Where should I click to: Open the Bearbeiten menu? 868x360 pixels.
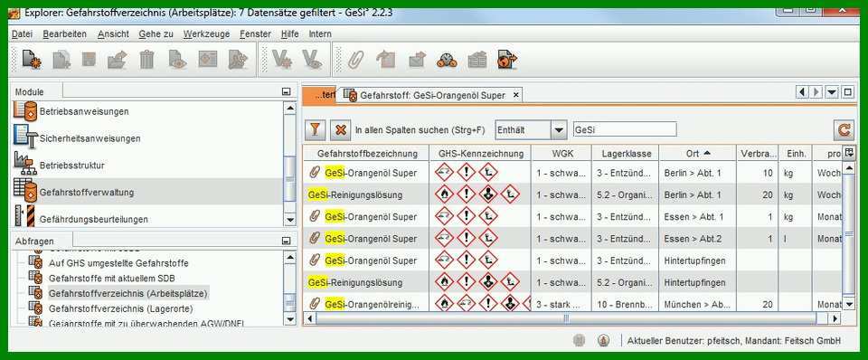pos(65,33)
